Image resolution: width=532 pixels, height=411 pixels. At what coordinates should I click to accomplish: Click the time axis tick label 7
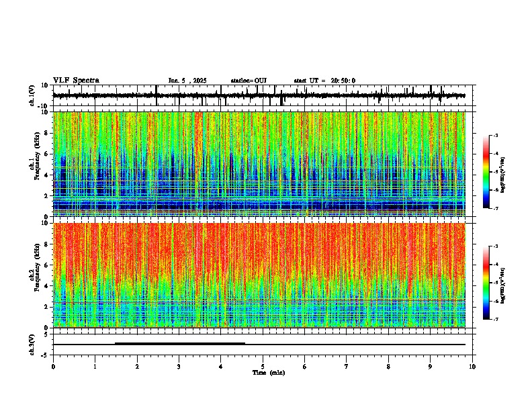(x=347, y=367)
